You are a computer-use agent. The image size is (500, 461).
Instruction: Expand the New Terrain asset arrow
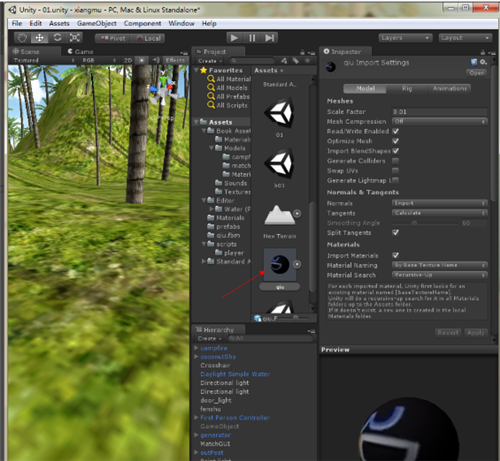(x=297, y=213)
